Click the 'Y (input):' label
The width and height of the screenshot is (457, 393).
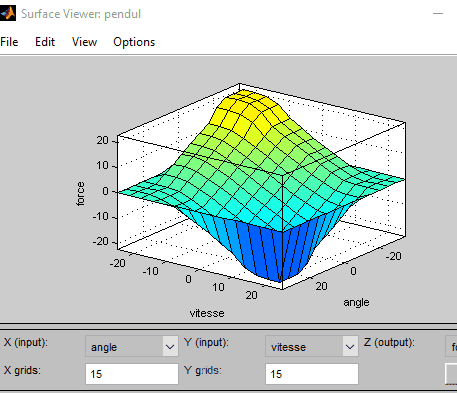coord(206,342)
